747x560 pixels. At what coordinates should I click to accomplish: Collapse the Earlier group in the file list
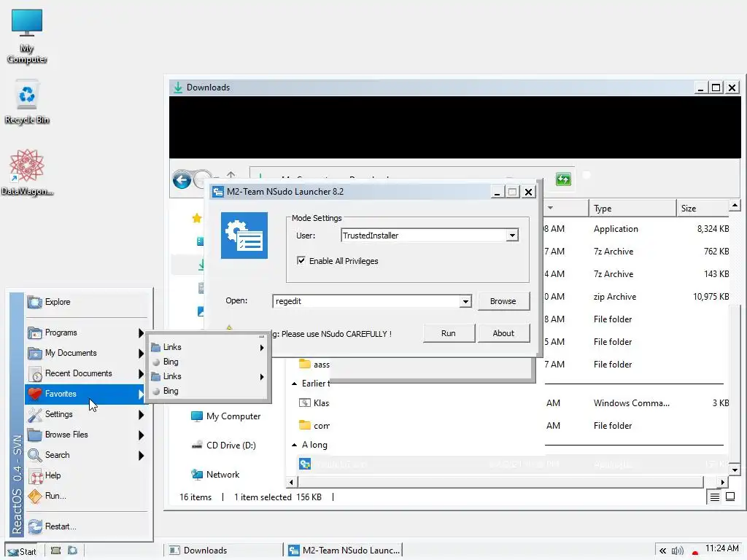point(295,384)
